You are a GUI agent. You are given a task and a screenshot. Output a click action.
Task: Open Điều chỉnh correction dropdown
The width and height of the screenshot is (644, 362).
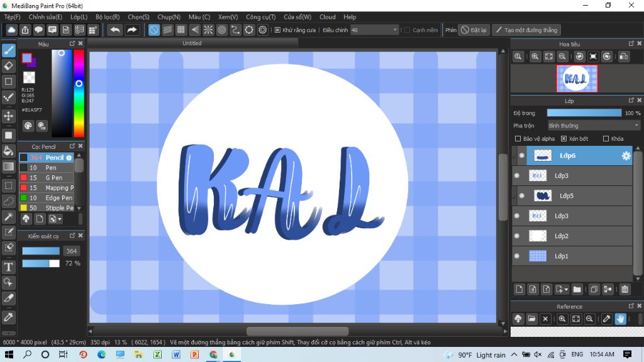pos(375,30)
